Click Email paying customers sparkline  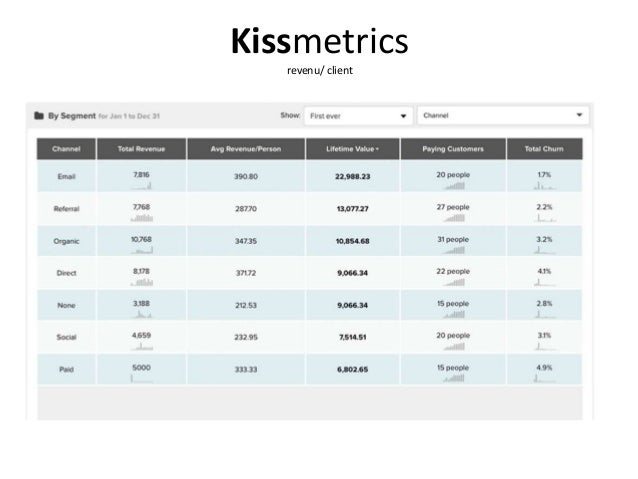[454, 186]
